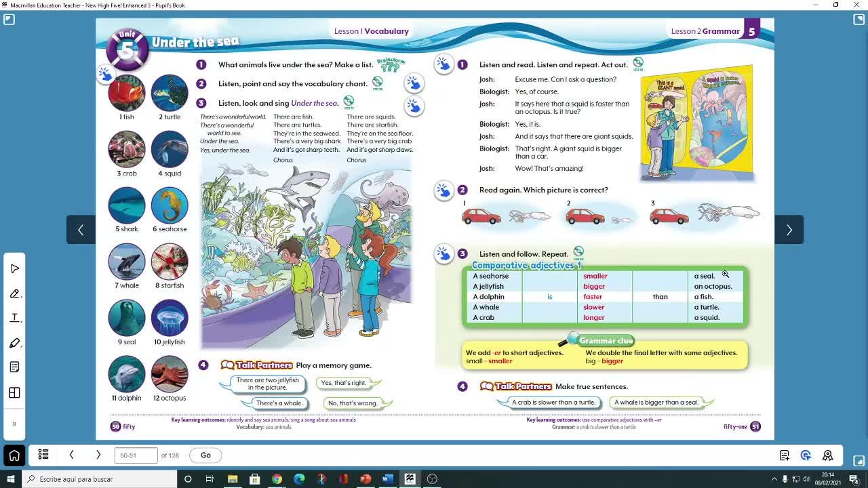Screen dimensions: 868x488
Task: Click hand hotspot for Listen and follow
Action: coord(443,254)
